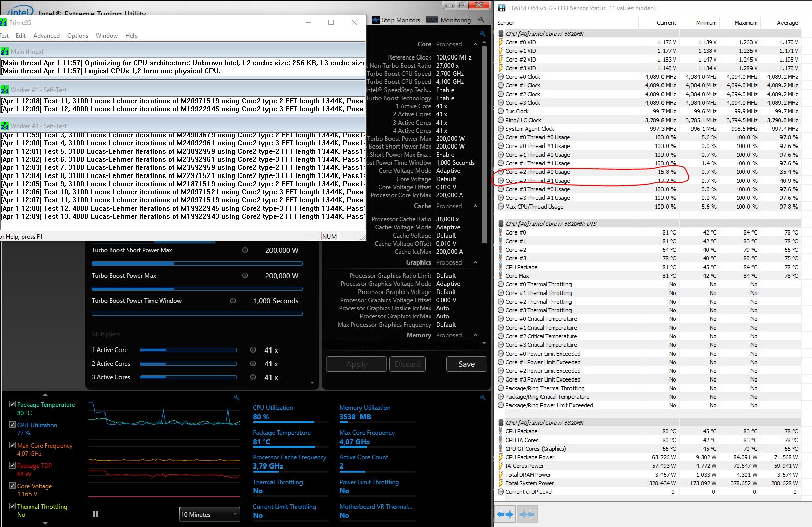
Task: Click the Bus Clock sensor icon
Action: 501,111
